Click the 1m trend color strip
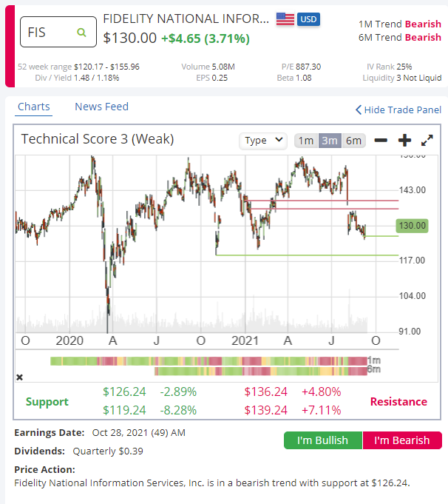This screenshot has height=504, width=448. tap(208, 361)
